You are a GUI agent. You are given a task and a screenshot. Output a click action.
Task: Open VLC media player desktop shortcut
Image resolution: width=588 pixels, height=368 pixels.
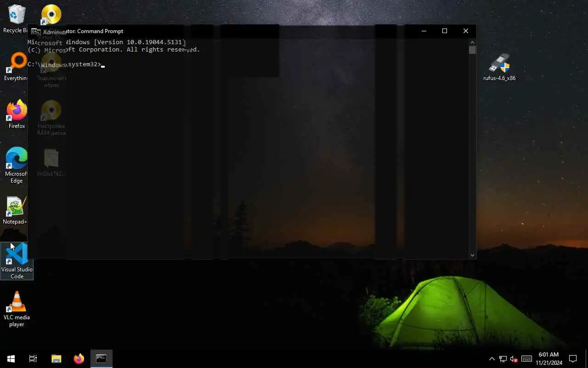(17, 309)
